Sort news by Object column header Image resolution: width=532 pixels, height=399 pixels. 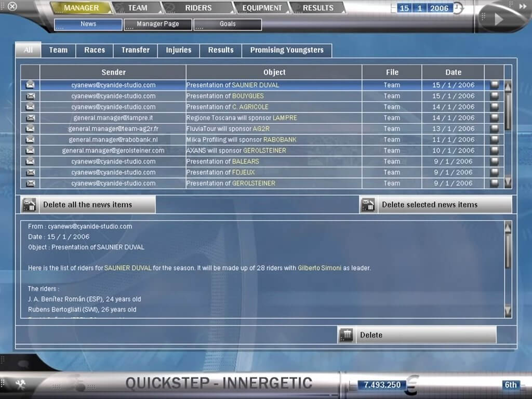point(274,72)
